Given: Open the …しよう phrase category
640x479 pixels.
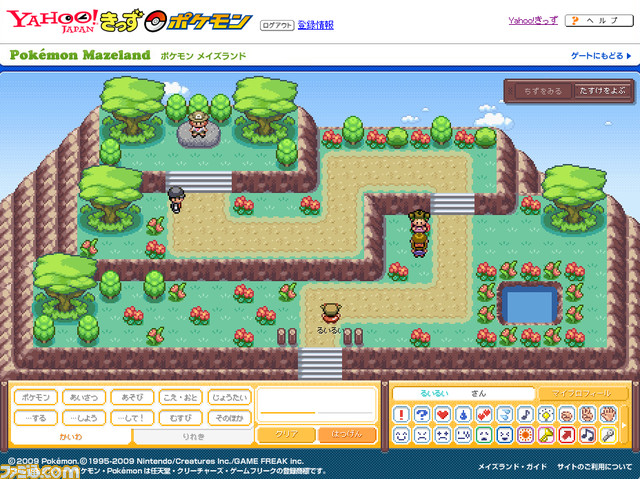Looking at the screenshot, I should tap(84, 418).
